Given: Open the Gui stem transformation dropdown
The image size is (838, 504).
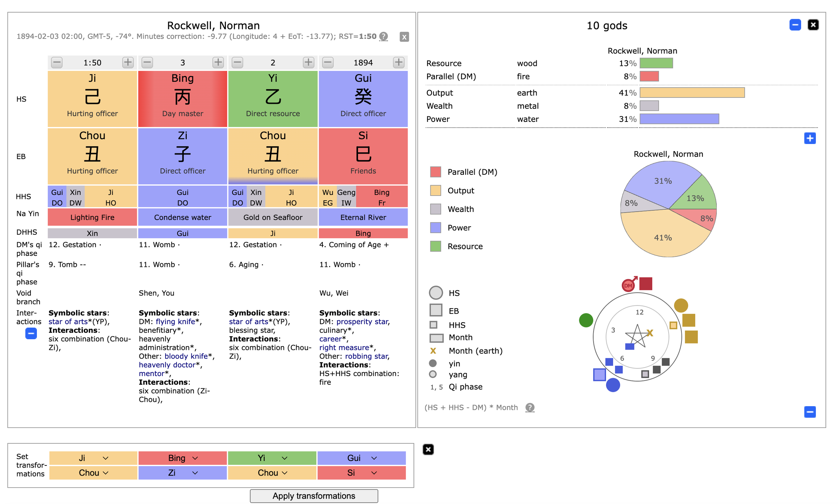Looking at the screenshot, I should 361,458.
